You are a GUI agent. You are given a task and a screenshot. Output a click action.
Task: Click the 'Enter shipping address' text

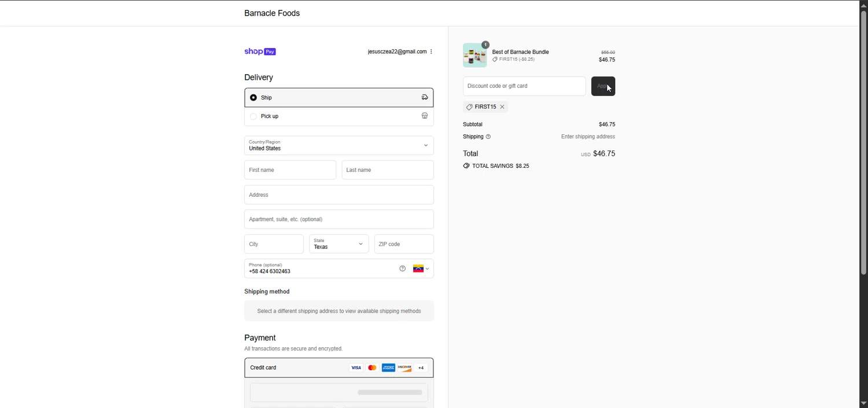pyautogui.click(x=588, y=137)
